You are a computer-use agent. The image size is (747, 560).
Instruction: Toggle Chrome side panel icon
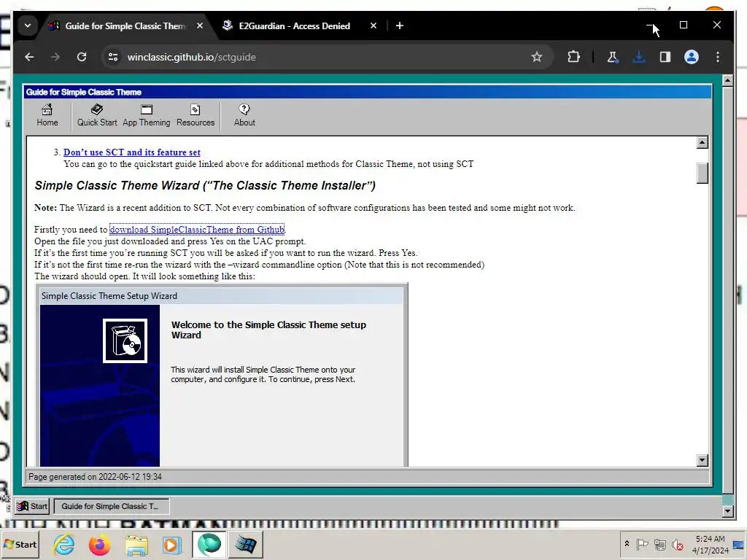coord(665,57)
